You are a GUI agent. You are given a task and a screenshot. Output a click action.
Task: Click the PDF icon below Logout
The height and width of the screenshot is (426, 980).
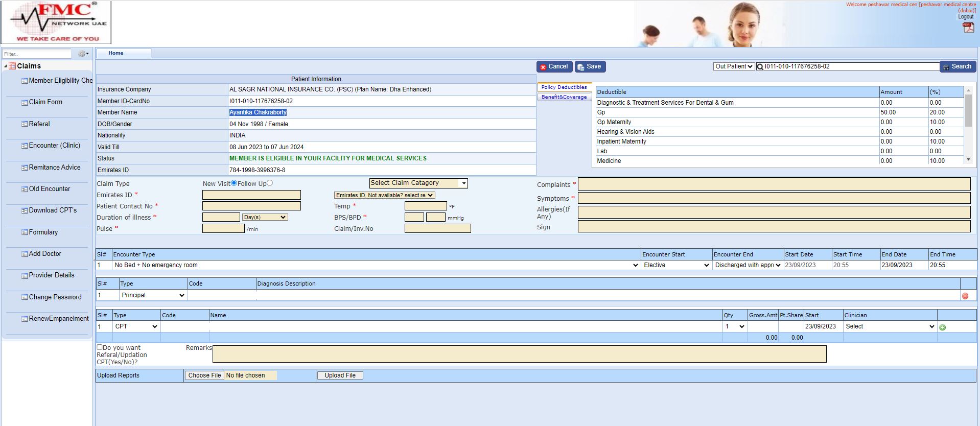click(968, 28)
